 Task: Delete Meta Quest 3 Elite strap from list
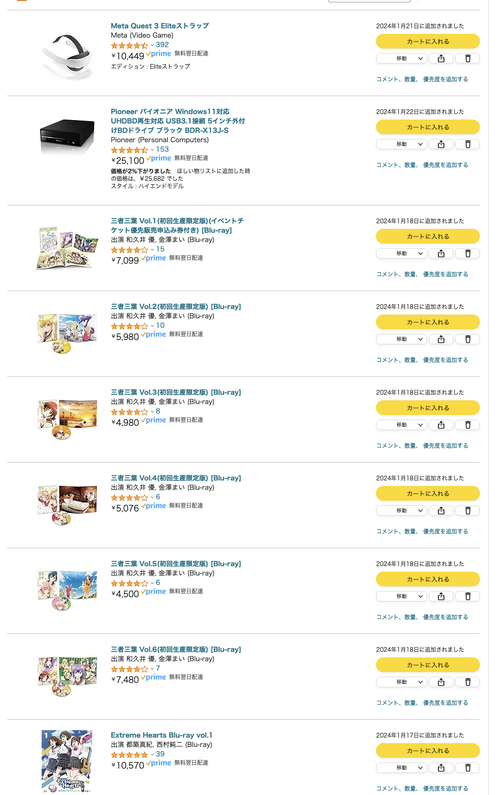[x=468, y=59]
